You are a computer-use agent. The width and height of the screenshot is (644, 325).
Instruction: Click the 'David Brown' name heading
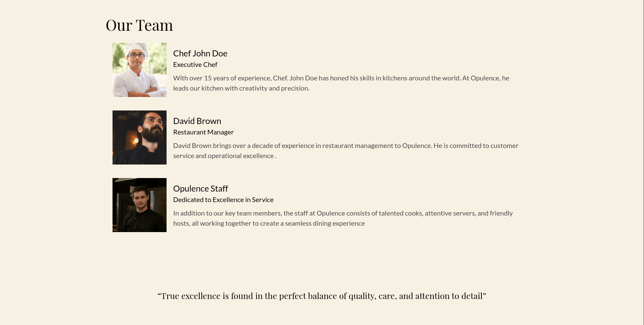tap(197, 121)
